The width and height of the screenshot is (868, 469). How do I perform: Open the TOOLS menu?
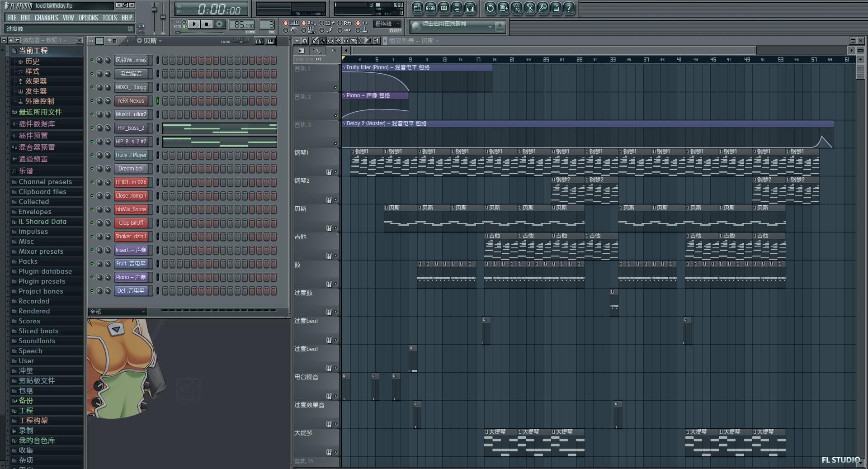pos(109,18)
